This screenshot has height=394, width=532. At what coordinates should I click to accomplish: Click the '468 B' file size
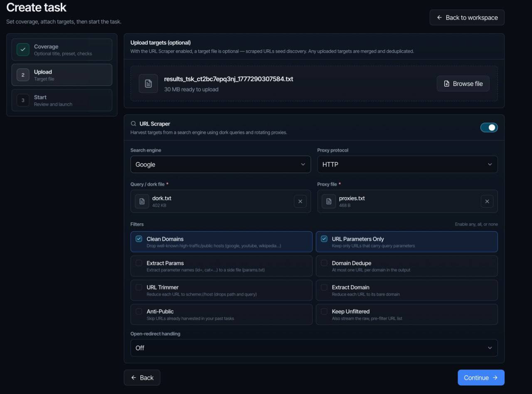click(x=345, y=205)
